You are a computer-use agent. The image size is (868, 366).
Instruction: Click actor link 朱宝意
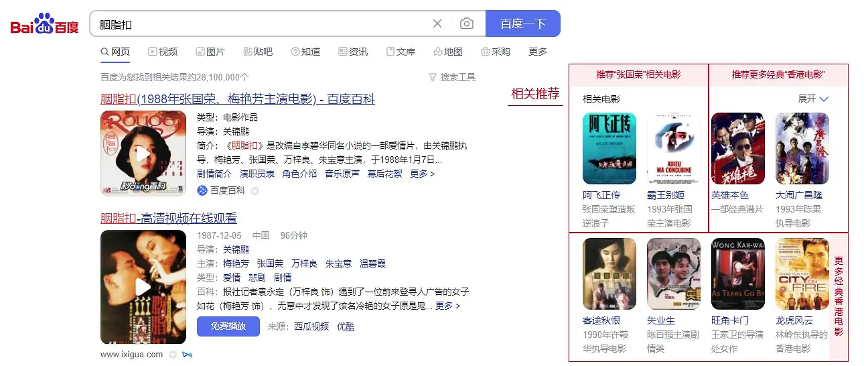pyautogui.click(x=338, y=263)
